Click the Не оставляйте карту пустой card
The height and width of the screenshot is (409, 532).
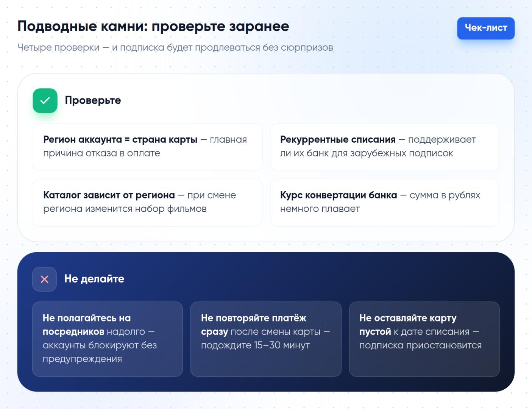(424, 339)
